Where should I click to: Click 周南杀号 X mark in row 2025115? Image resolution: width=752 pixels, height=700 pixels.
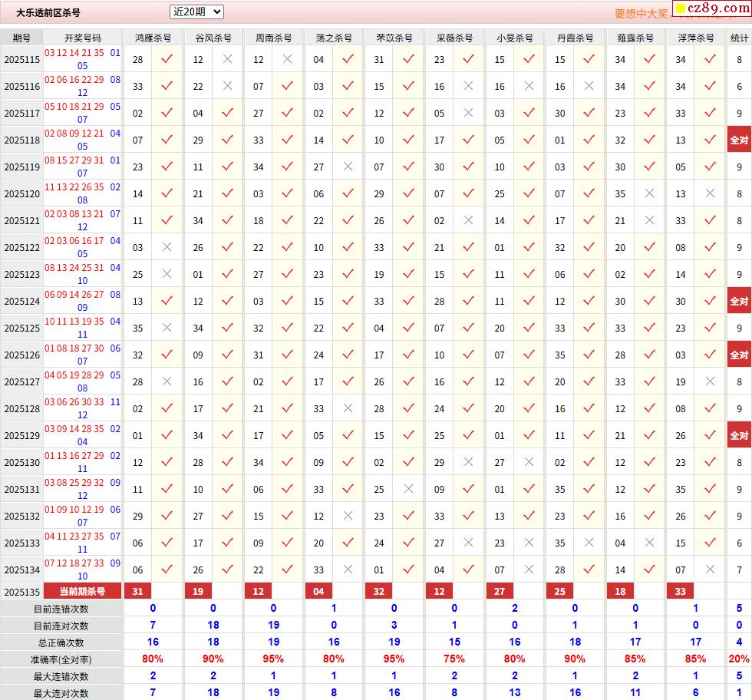point(287,59)
